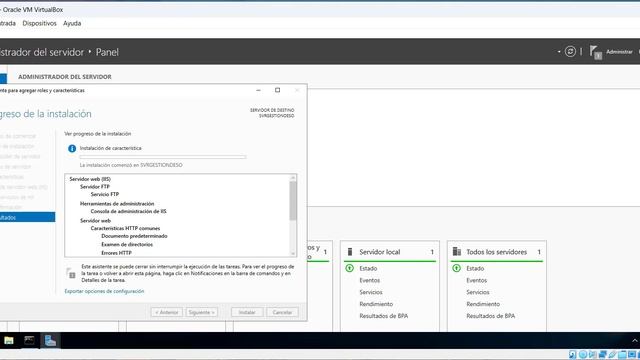This screenshot has width=640, height=360.
Task: Open the notifications flag in Server Manager header
Action: coord(596,52)
